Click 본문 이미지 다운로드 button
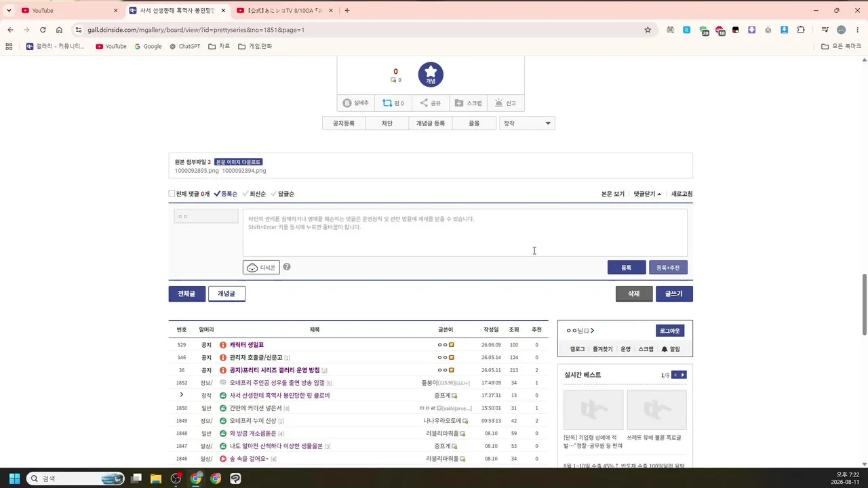This screenshot has width=868, height=488. click(x=238, y=162)
